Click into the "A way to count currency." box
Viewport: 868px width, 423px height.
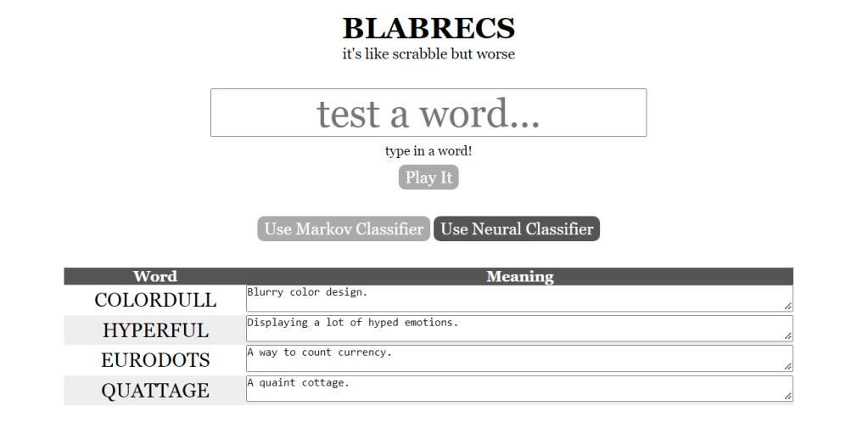[518, 358]
